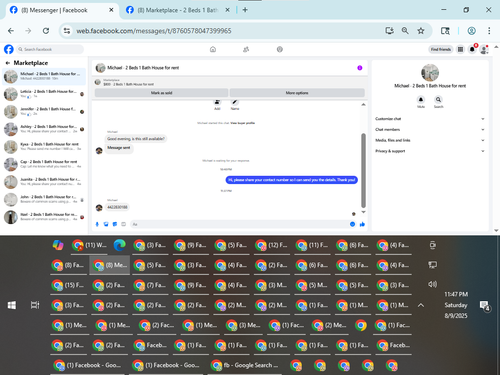
Task: Open the Facebook menu grid icon
Action: tap(460, 49)
